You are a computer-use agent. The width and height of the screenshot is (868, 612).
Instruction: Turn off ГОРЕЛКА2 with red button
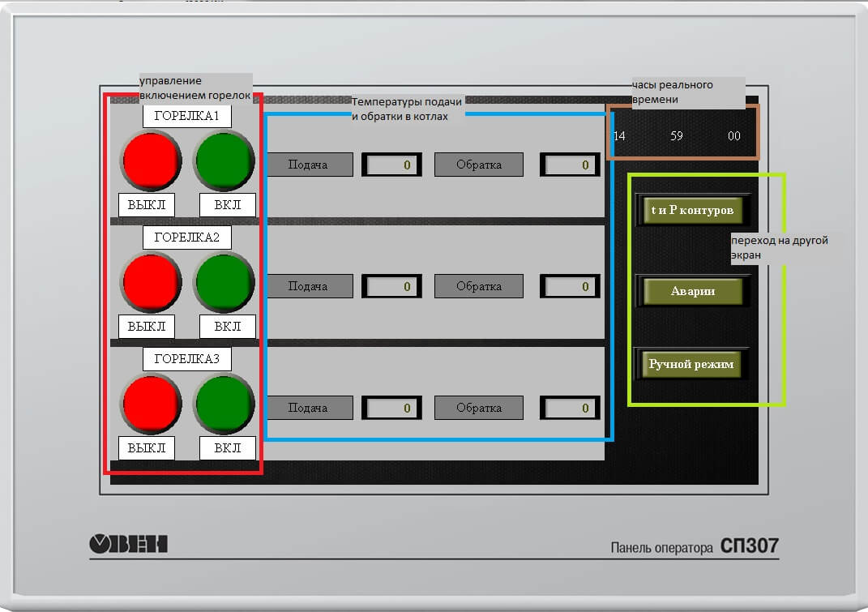[151, 282]
